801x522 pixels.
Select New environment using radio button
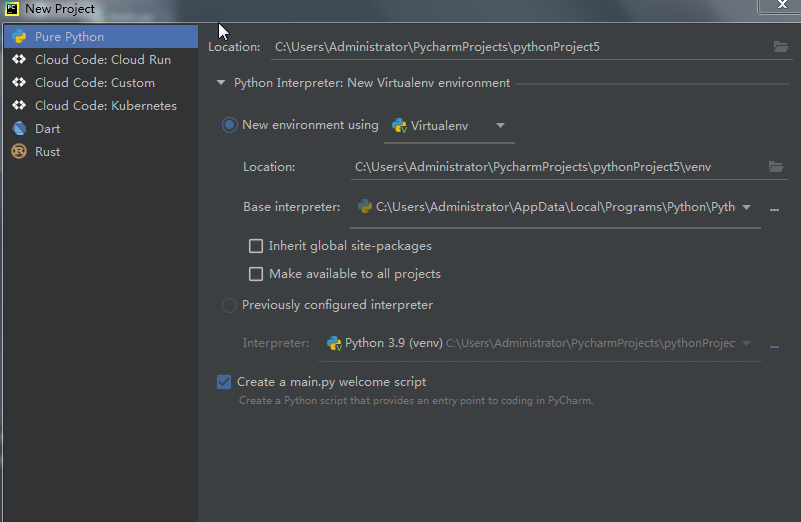[229, 125]
